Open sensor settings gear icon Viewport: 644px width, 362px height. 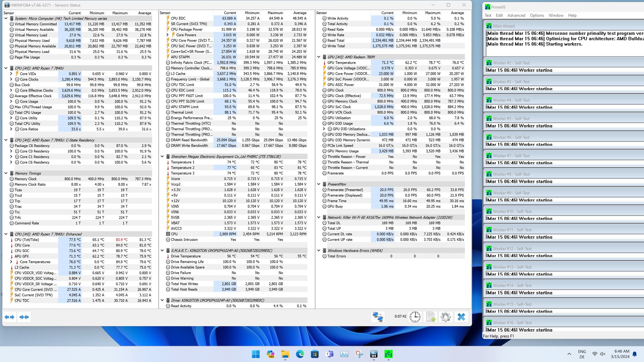click(446, 317)
